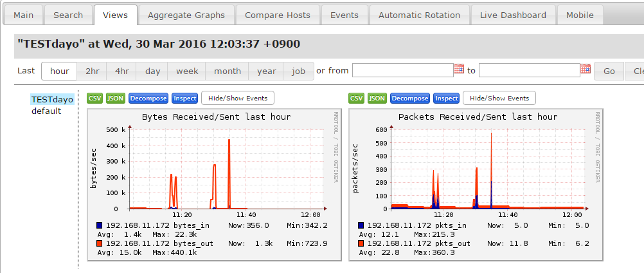The width and height of the screenshot is (644, 273).
Task: Export Packets graph as JSON
Action: 377,99
